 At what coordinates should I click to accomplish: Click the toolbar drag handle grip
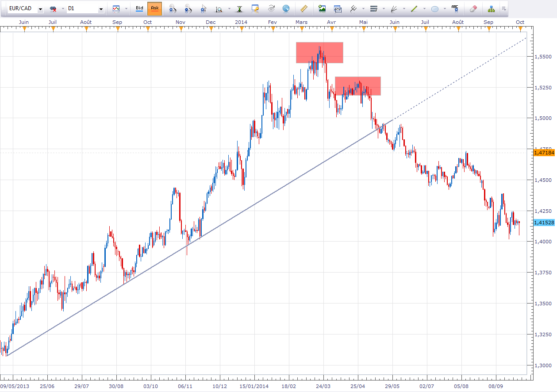[x=3, y=8]
